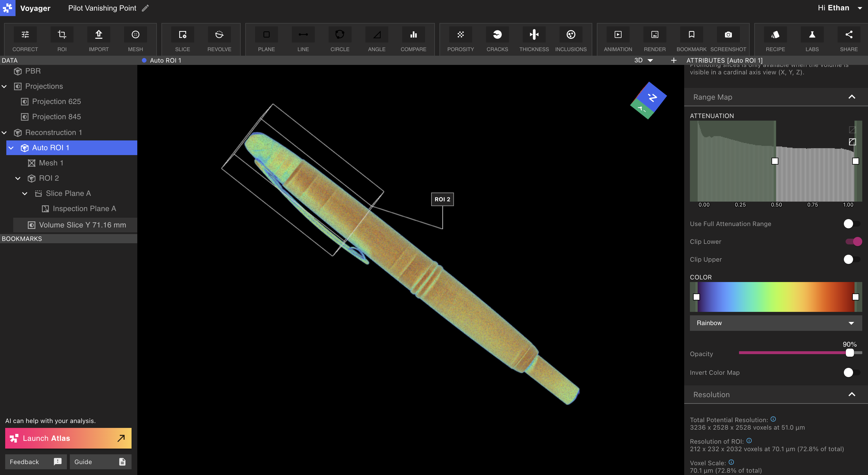The height and width of the screenshot is (475, 868).
Task: Open the Revolve tool
Action: (219, 39)
